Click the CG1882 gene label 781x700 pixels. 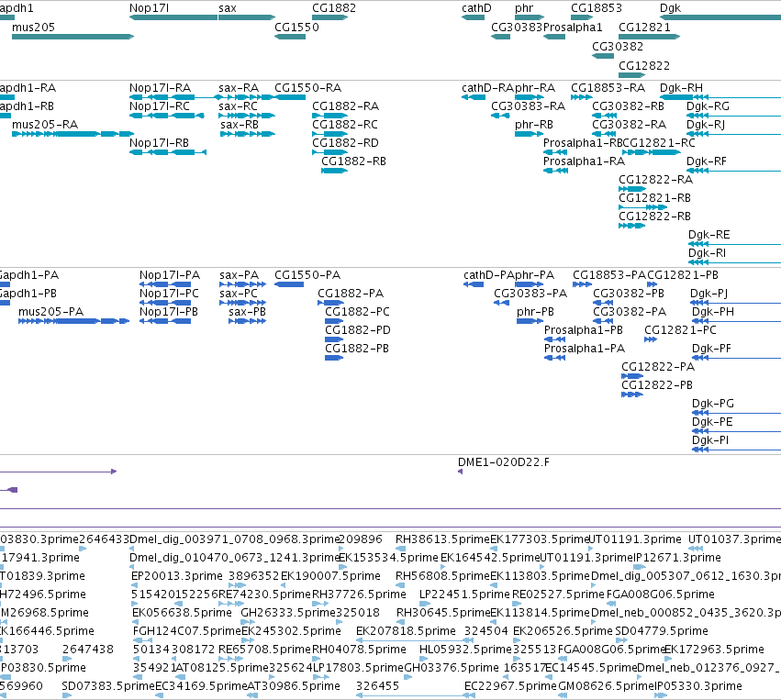pyautogui.click(x=334, y=8)
